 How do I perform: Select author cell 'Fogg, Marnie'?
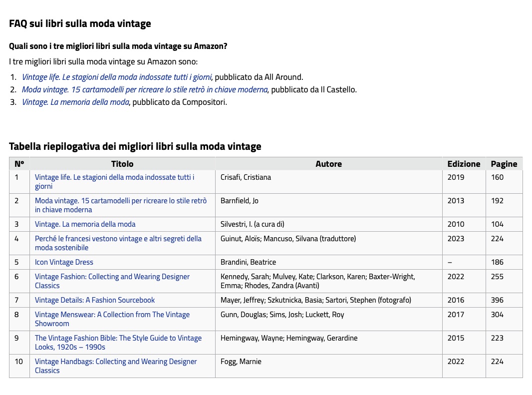click(329, 366)
